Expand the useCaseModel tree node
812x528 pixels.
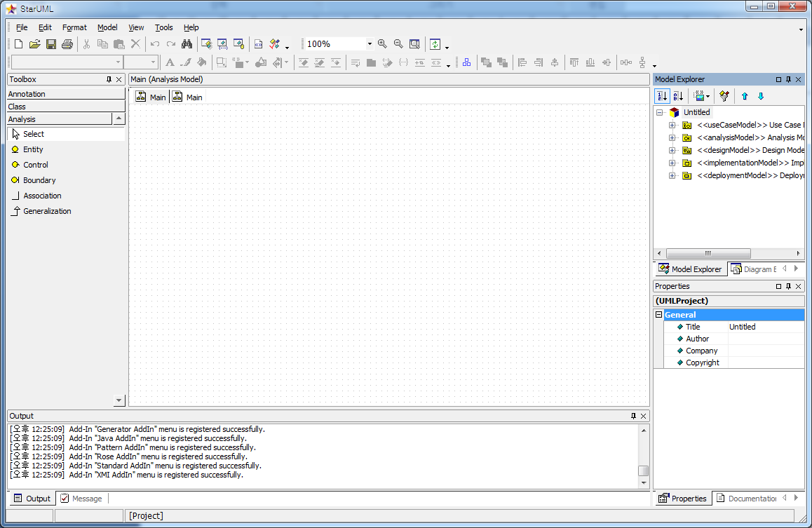coord(672,125)
